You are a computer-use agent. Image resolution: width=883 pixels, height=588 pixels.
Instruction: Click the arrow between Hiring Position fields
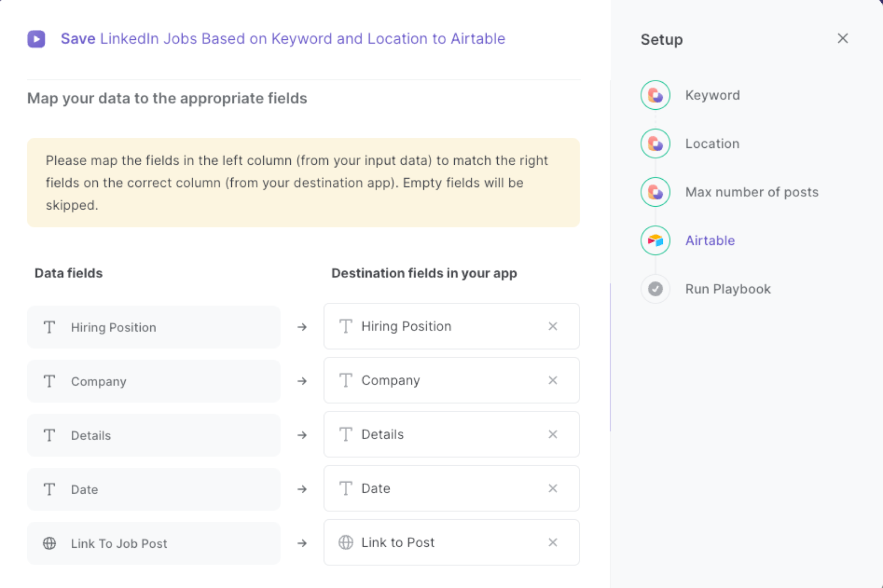(302, 328)
